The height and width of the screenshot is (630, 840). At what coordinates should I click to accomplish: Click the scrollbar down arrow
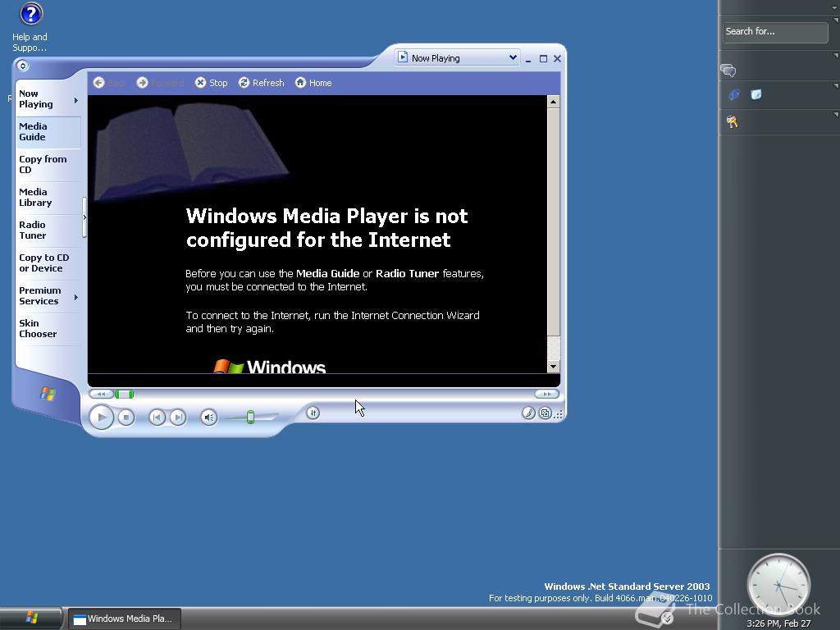pos(554,367)
